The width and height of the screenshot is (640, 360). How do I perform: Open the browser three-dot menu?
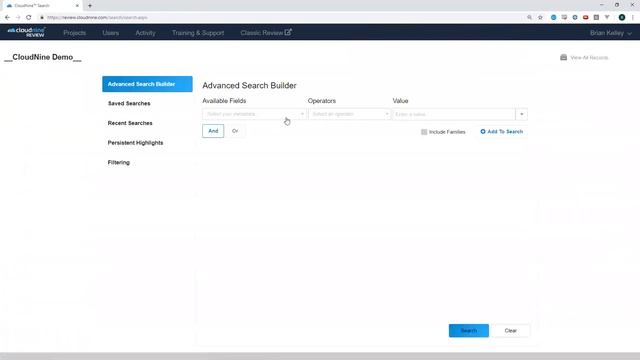click(633, 17)
